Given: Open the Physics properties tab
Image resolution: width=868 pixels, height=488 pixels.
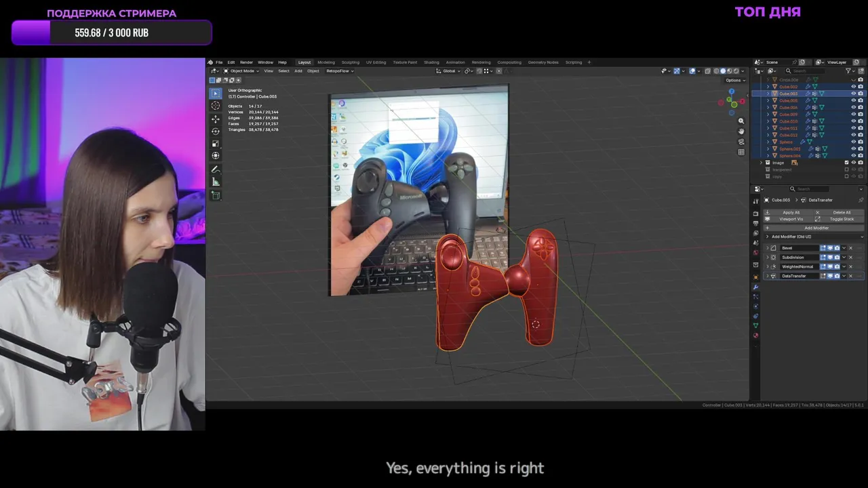Looking at the screenshot, I should point(755,306).
